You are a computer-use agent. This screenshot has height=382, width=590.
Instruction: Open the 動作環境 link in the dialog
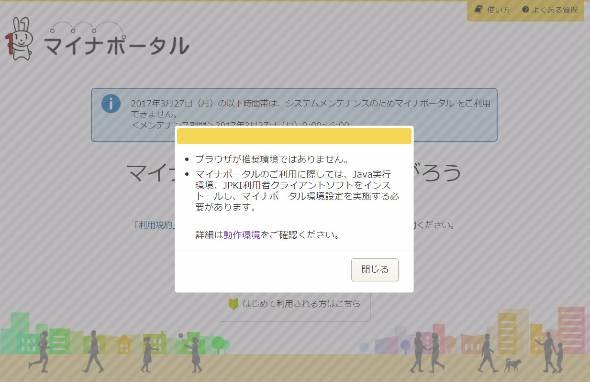click(x=242, y=235)
